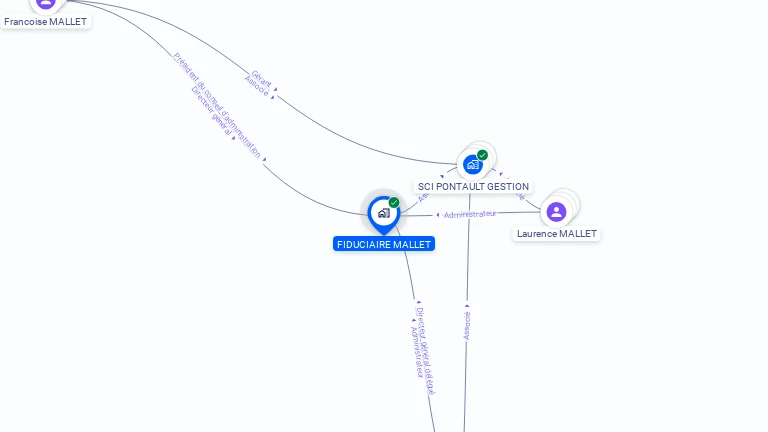Click the Francoise MALLET name label

(46, 22)
